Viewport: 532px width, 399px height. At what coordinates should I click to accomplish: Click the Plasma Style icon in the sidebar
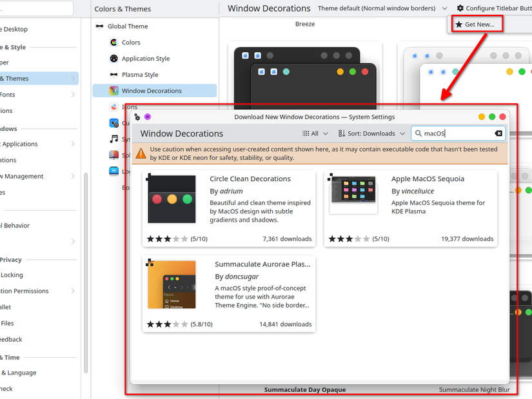(x=113, y=74)
